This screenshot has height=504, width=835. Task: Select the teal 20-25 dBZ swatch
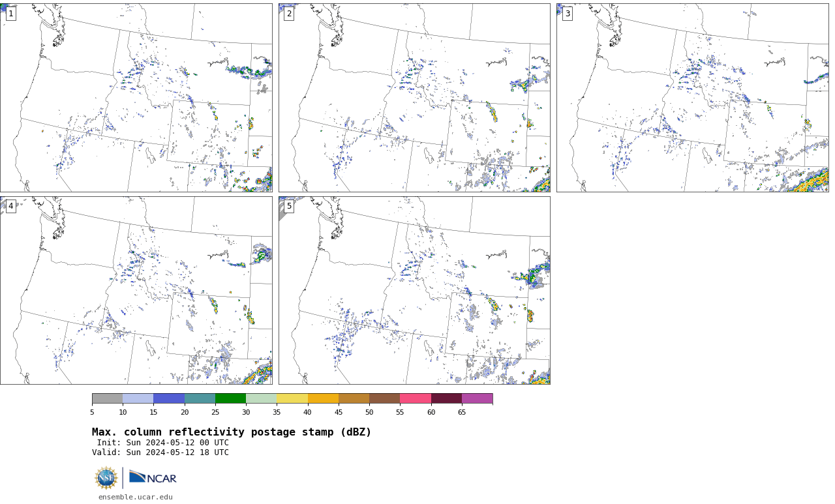click(200, 398)
